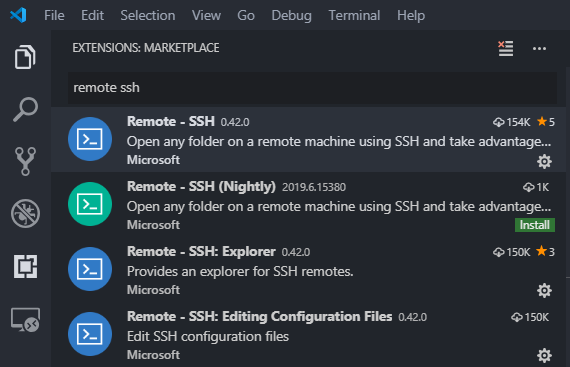
Task: Click the 5-star rating on Remote - SSH
Action: pos(546,122)
